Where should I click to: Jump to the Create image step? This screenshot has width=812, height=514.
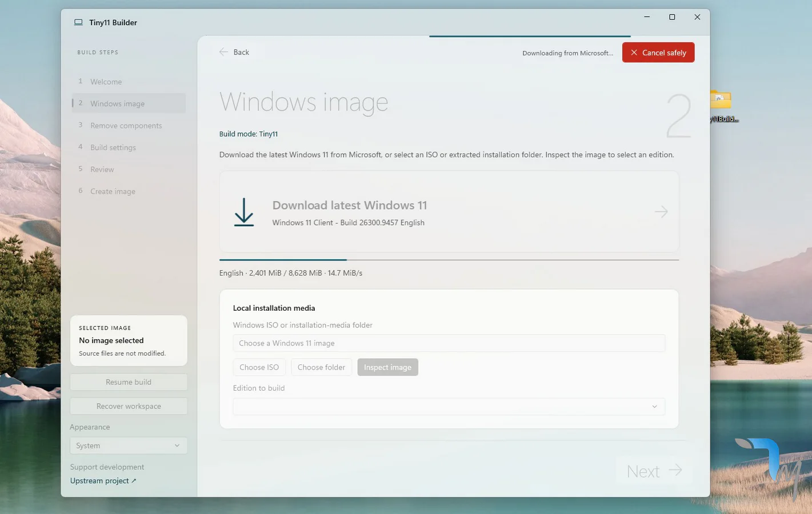[x=129, y=191]
